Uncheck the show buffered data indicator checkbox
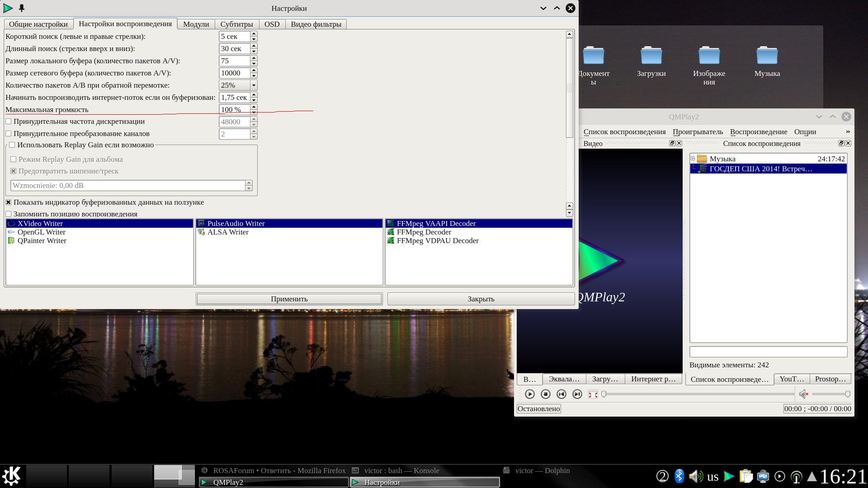This screenshot has height=488, width=868. (9, 202)
